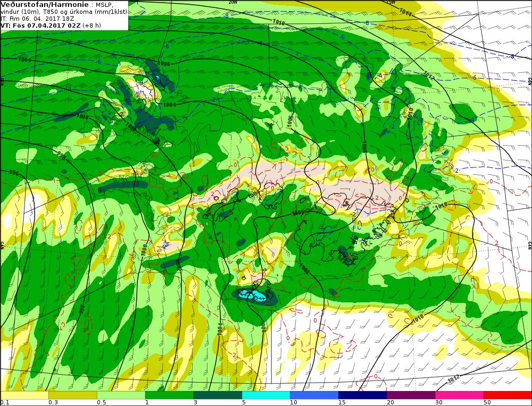Pick the cyan 5–10 legend swatch
The image size is (532, 406).
pyautogui.click(x=266, y=395)
